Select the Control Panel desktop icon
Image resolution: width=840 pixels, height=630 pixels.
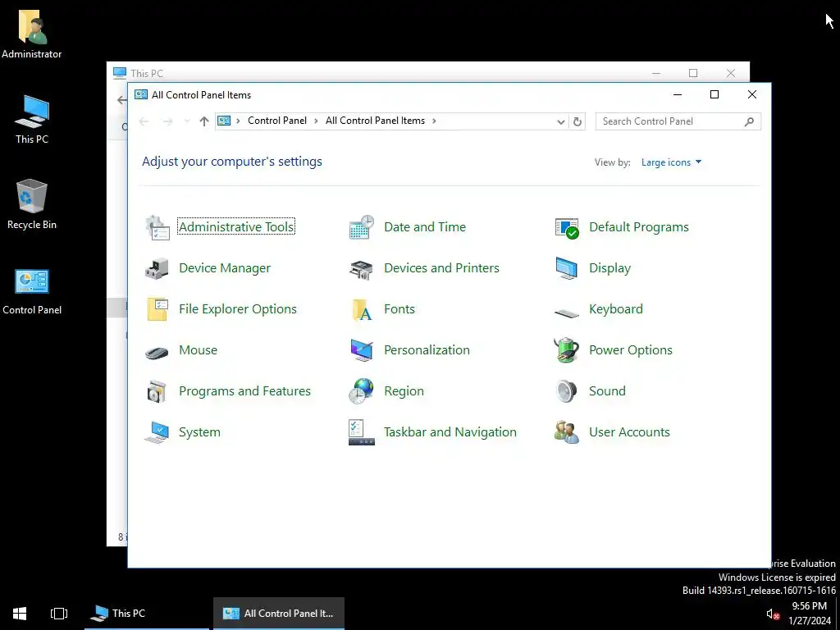[32, 291]
